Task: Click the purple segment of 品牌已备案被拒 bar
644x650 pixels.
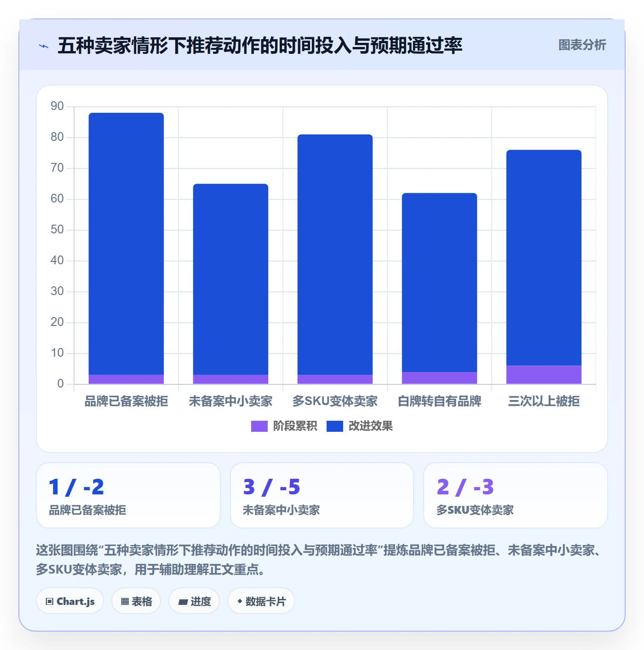Action: (x=126, y=379)
